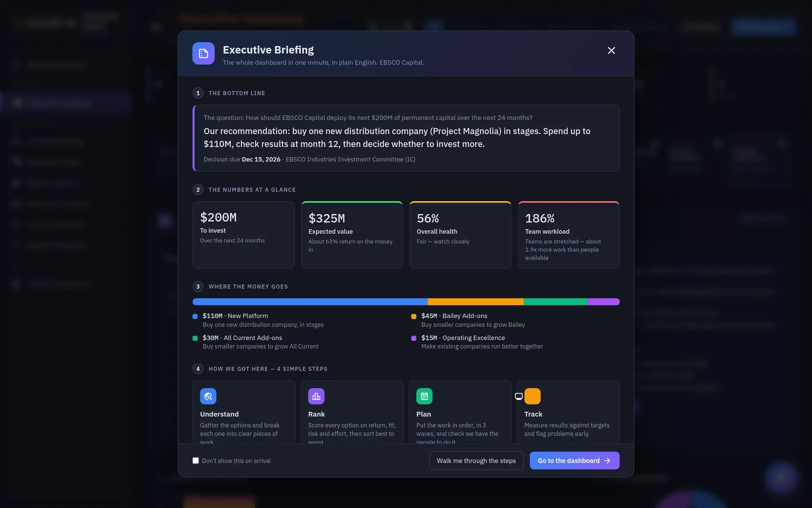Image resolution: width=812 pixels, height=508 pixels.
Task: Click Go to the dashboard button
Action: [574, 460]
